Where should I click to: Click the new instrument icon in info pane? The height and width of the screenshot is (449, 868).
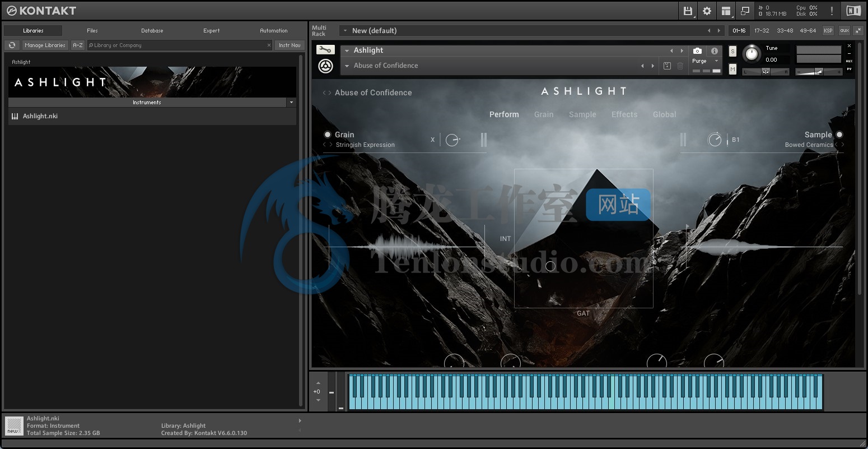tap(14, 425)
